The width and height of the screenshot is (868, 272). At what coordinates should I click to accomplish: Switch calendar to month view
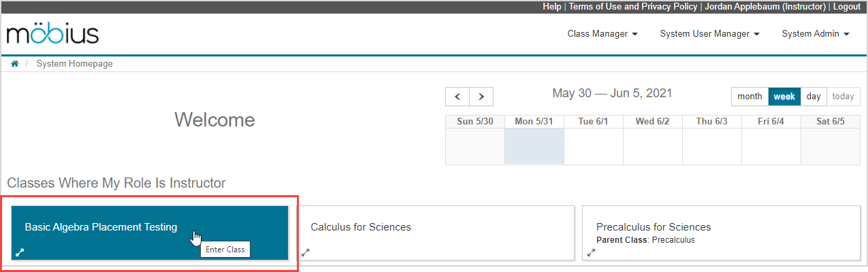[750, 97]
